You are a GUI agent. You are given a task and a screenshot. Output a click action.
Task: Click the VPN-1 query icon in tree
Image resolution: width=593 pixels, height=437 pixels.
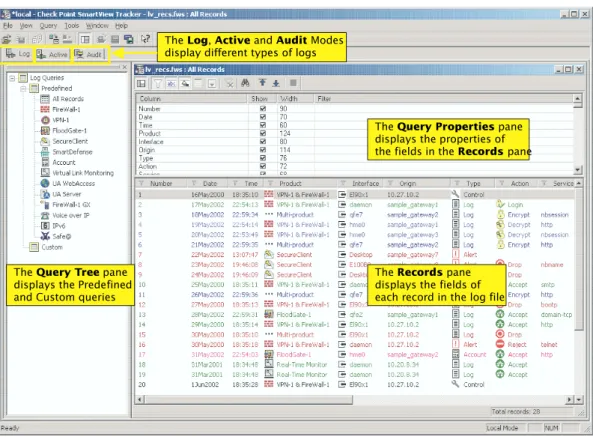point(45,120)
